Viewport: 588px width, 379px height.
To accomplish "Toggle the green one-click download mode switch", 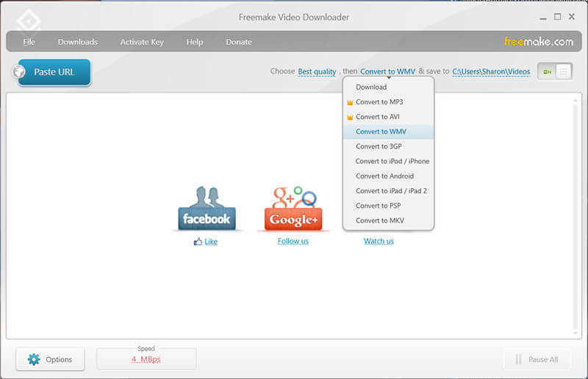I will click(547, 71).
